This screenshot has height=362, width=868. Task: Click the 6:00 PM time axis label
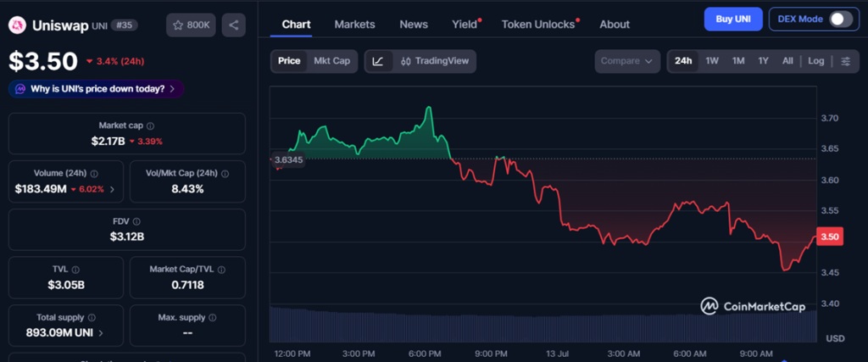[426, 354]
